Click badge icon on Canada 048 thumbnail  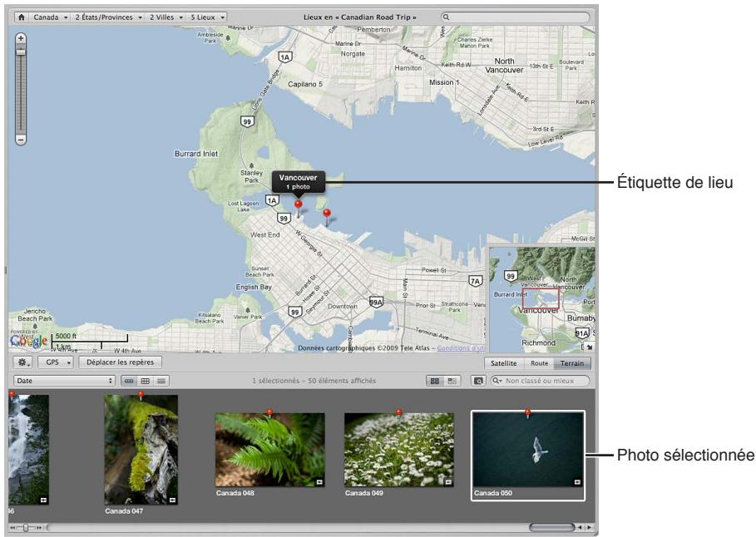click(319, 482)
